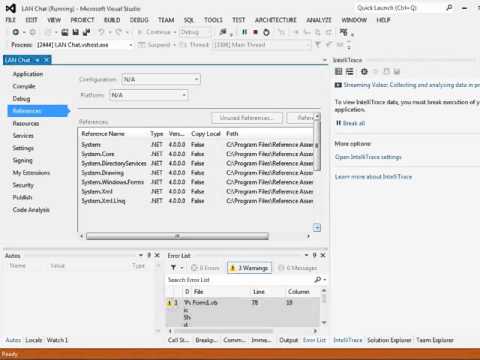
Task: Click the Visual Studio logo icon
Action: coord(11,8)
